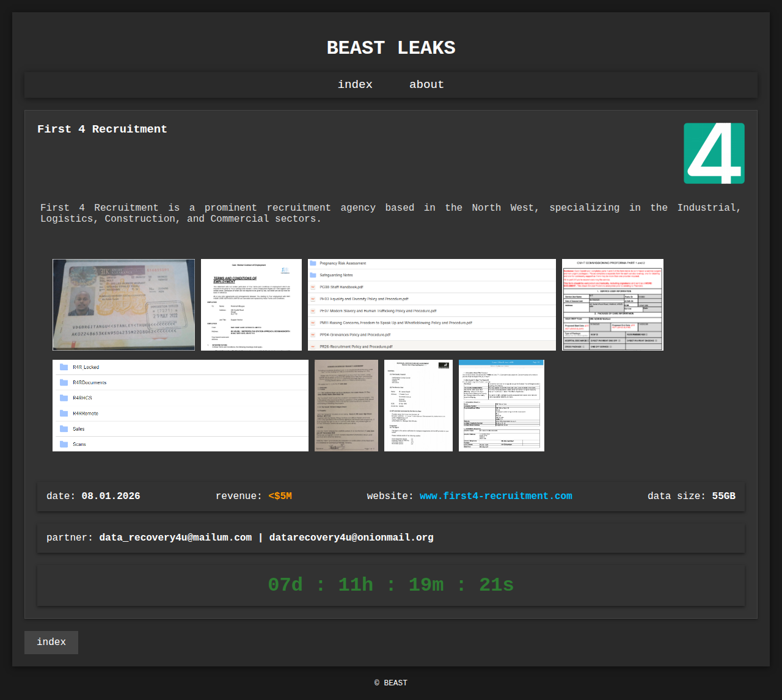Click the First 4 Recruitment heading
Screen dimensions: 782x700
click(x=102, y=129)
